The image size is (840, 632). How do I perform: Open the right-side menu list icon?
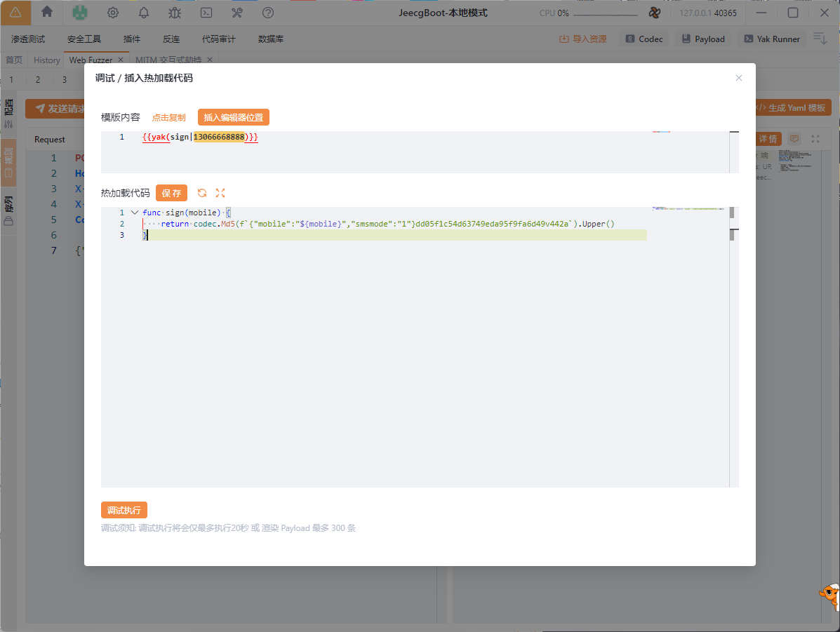point(820,39)
